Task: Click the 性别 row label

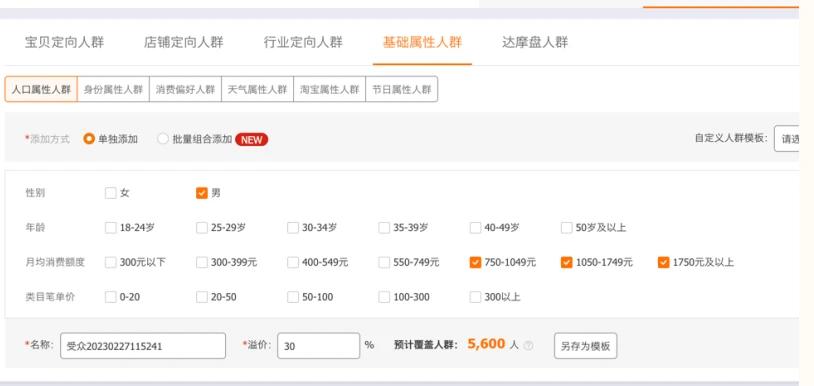Action: pos(35,193)
